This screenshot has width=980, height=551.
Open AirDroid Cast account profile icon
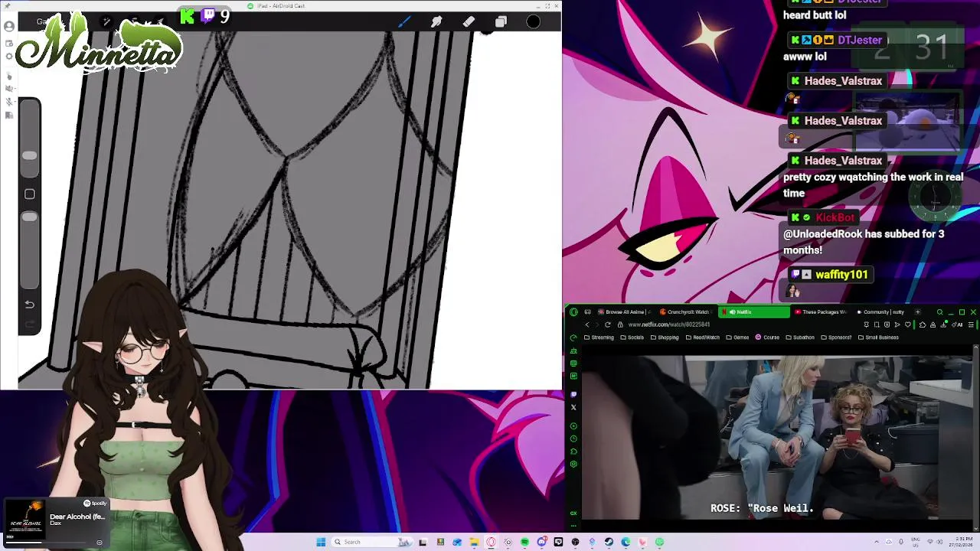[x=9, y=26]
